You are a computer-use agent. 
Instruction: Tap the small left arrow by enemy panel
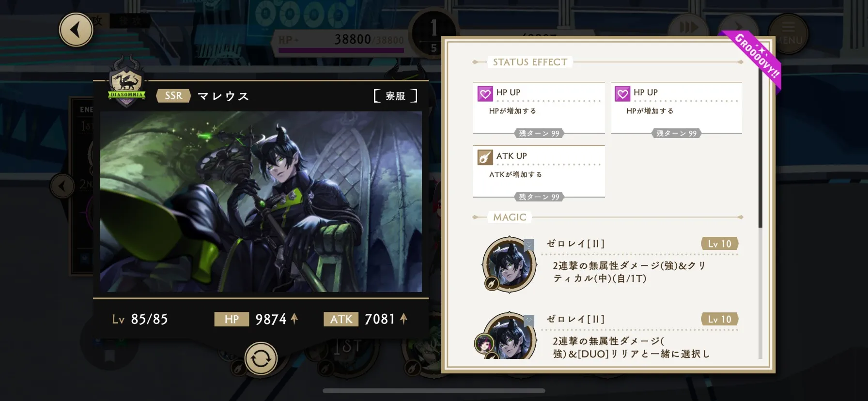62,186
